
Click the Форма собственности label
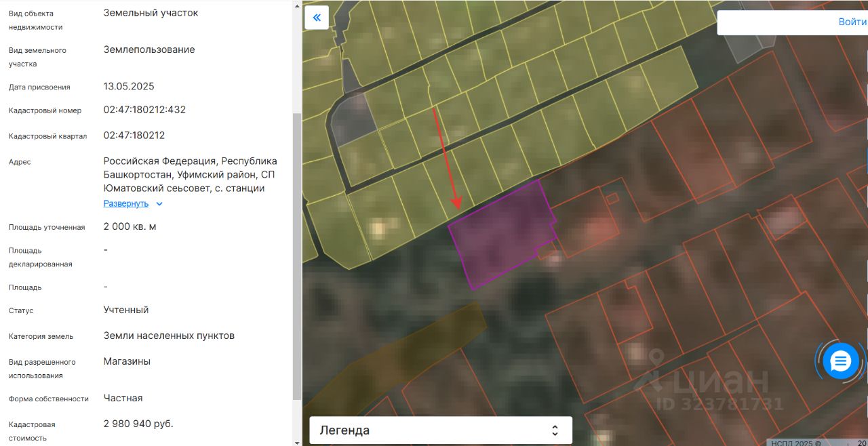pyautogui.click(x=49, y=399)
